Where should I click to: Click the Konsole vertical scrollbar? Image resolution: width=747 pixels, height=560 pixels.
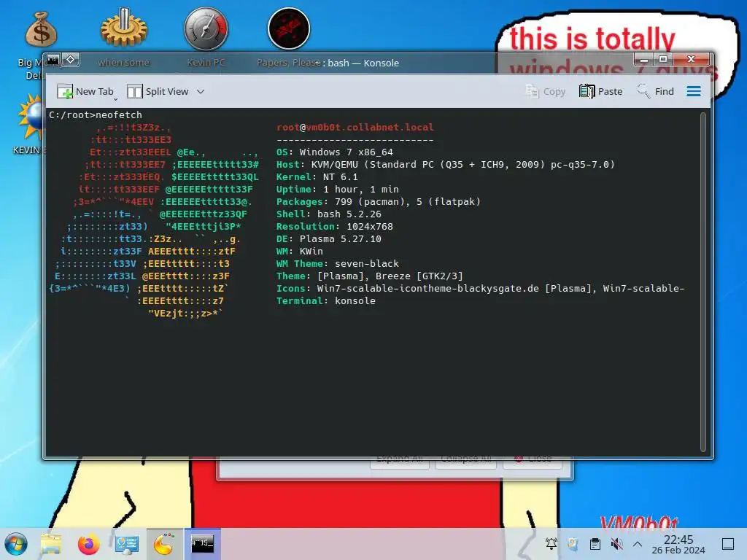[x=703, y=282]
